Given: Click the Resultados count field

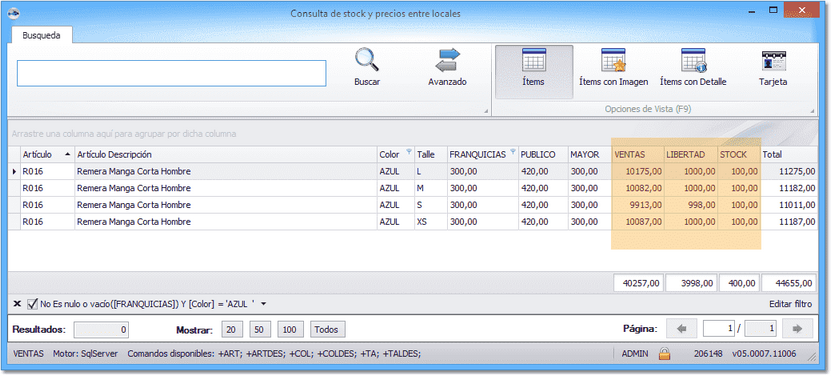Looking at the screenshot, I should (101, 329).
